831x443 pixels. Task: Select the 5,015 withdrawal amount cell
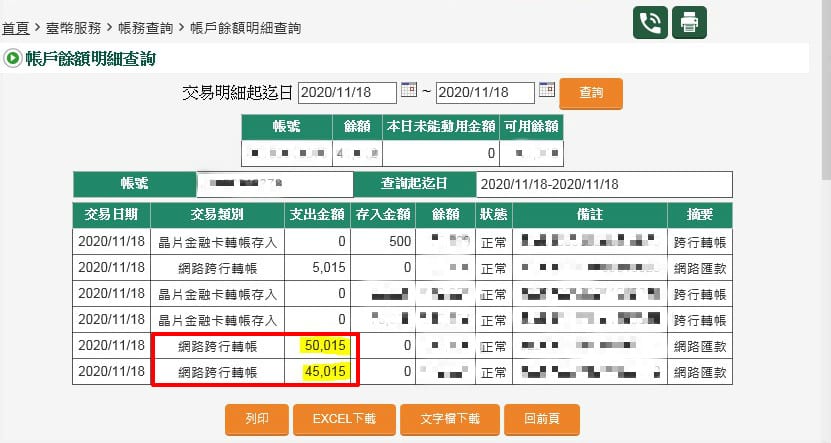317,268
